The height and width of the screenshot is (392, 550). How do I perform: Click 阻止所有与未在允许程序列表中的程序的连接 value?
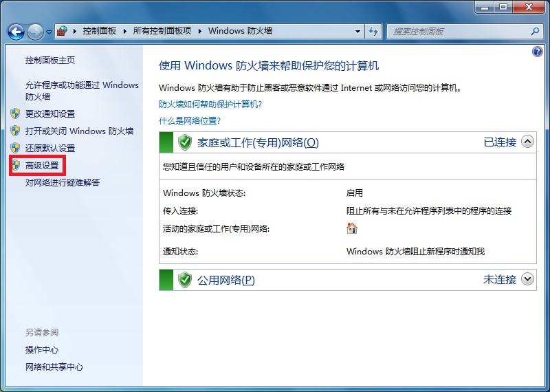tap(429, 211)
